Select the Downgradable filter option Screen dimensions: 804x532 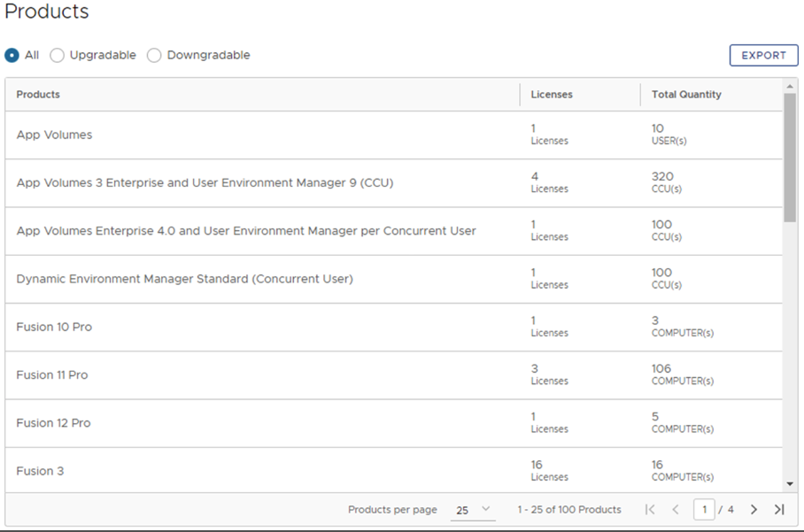pyautogui.click(x=154, y=55)
